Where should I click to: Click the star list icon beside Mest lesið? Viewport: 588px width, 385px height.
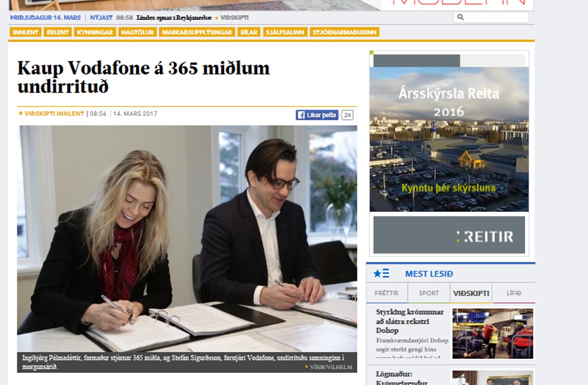pyautogui.click(x=381, y=273)
